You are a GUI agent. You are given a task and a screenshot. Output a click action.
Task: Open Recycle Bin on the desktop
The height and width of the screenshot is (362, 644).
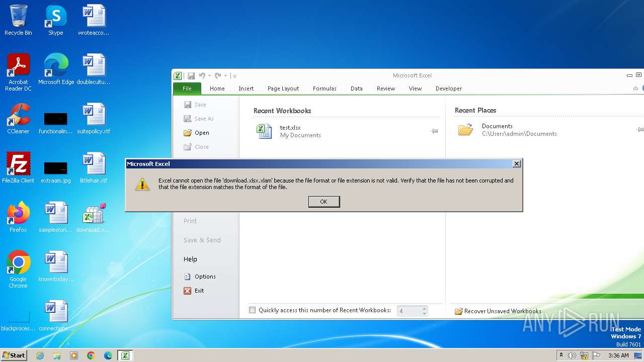(18, 20)
